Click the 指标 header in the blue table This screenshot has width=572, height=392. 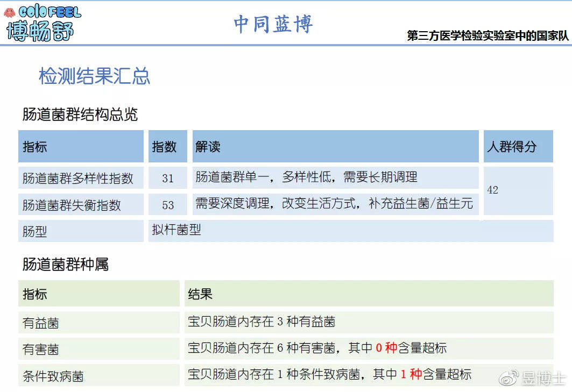pos(81,146)
